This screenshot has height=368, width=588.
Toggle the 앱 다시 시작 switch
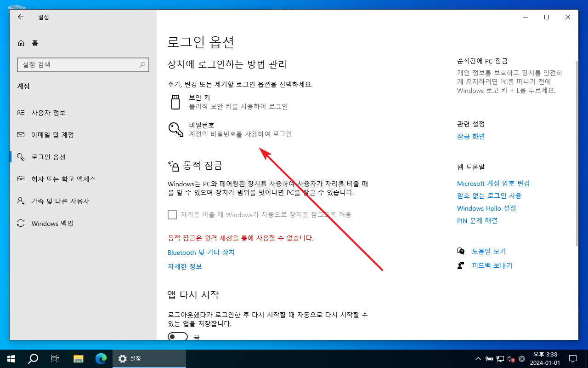click(x=177, y=337)
